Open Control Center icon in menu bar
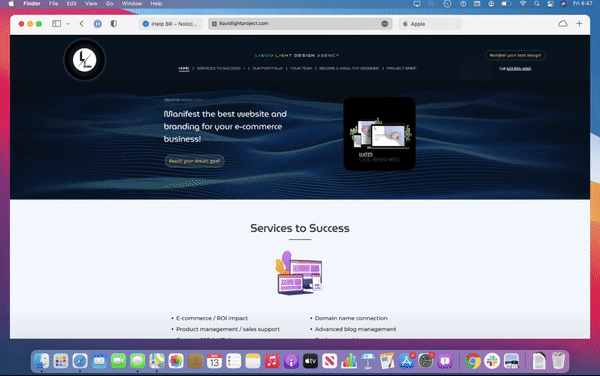 click(x=550, y=4)
